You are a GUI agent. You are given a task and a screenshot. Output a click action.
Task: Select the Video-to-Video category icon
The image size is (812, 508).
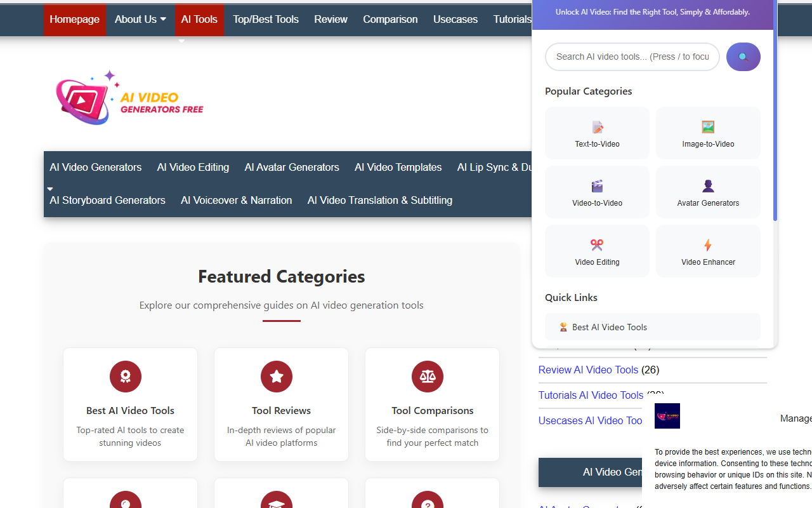(596, 186)
